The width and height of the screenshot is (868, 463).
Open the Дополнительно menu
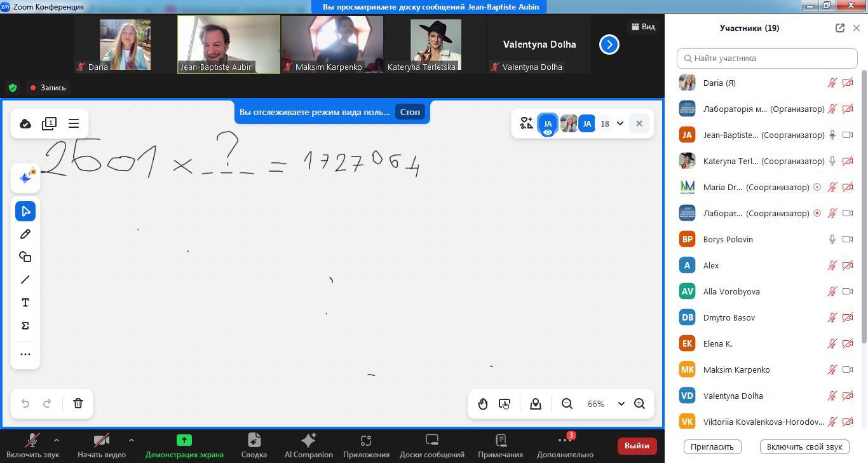click(564, 445)
